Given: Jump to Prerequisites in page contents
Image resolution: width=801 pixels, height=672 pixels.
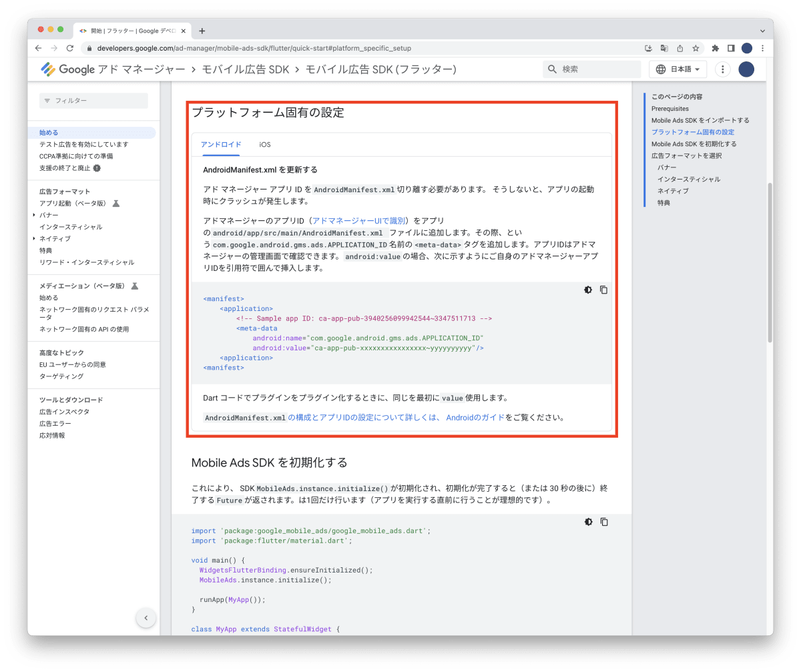Looking at the screenshot, I should (x=670, y=108).
